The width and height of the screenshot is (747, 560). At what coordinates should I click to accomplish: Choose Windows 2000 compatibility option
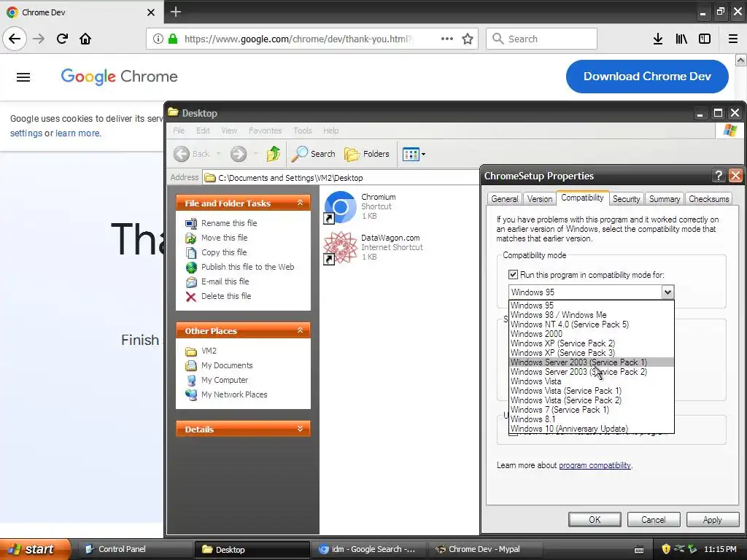(x=591, y=334)
